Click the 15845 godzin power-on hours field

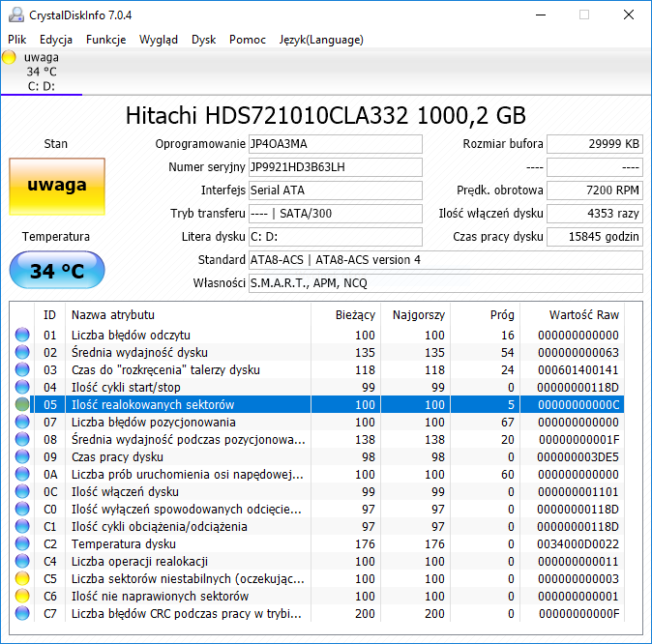point(595,237)
